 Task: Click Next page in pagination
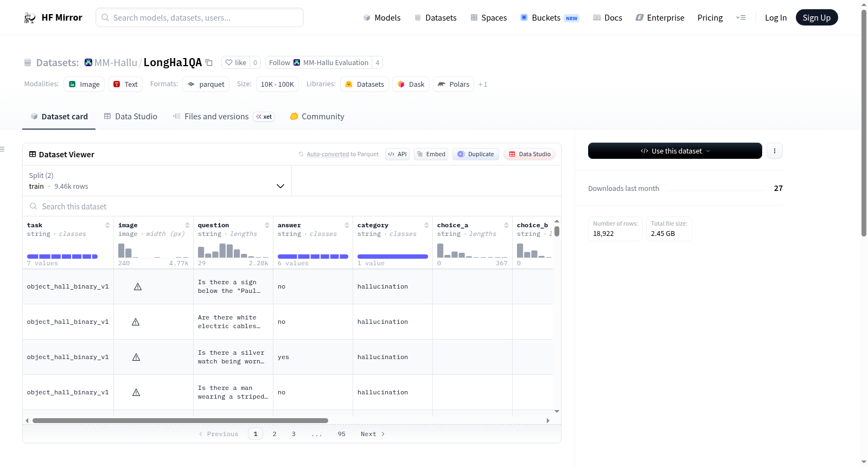(373, 434)
